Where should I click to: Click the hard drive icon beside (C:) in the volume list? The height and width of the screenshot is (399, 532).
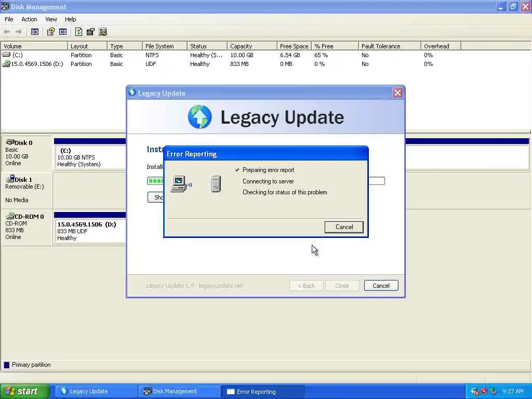(x=6, y=55)
